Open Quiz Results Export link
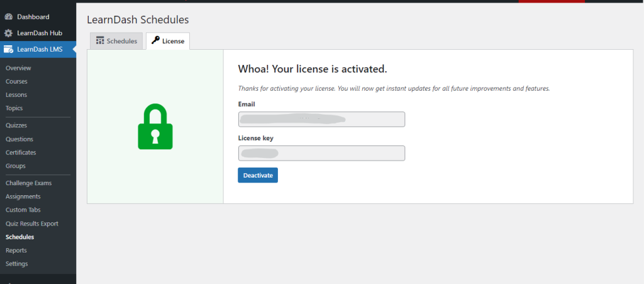The height and width of the screenshot is (284, 644). (32, 224)
